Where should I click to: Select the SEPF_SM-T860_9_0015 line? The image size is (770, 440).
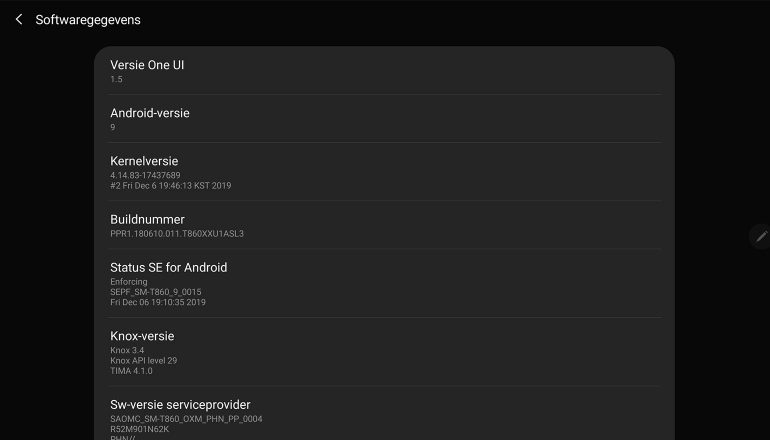point(158,292)
